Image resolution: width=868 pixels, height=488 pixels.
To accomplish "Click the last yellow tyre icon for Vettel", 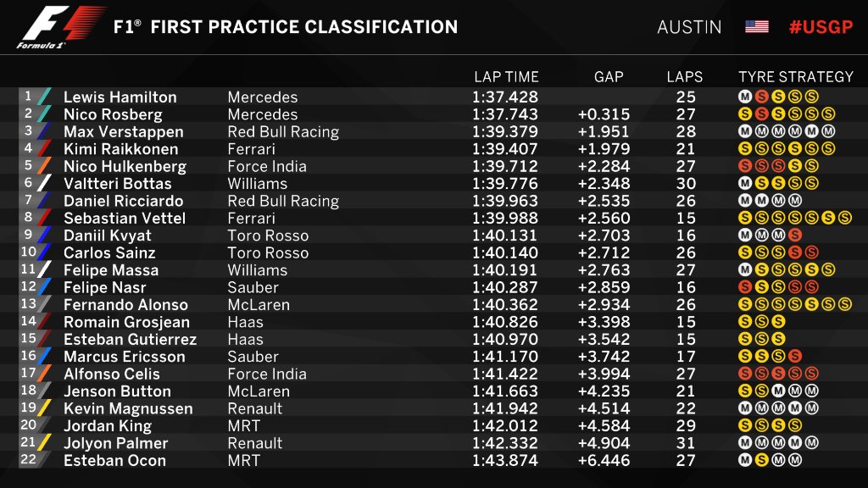I will [845, 218].
